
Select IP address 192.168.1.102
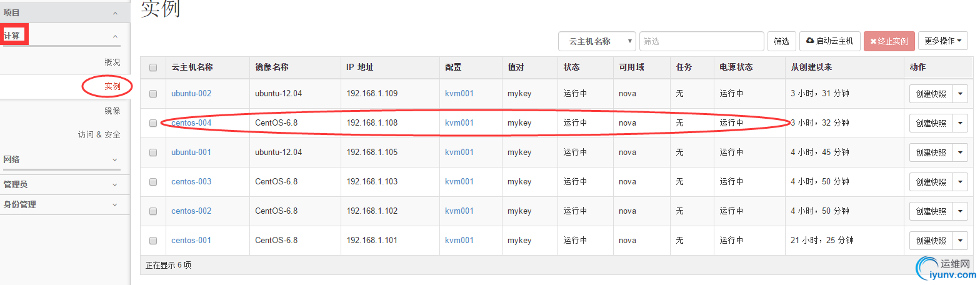(372, 211)
